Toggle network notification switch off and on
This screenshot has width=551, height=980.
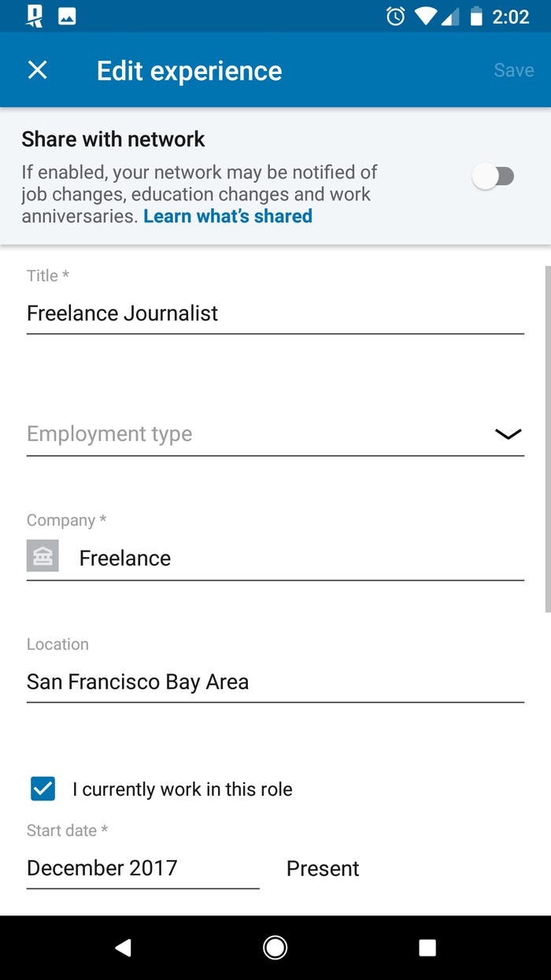[x=494, y=176]
